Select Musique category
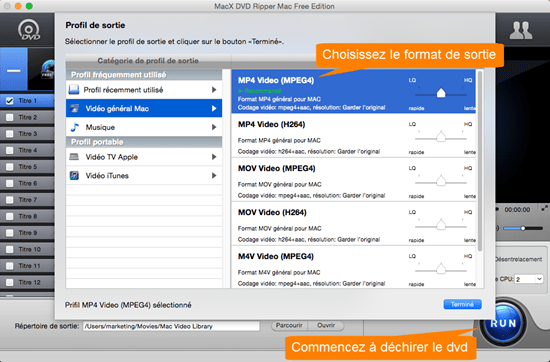The width and height of the screenshot is (550, 362). (x=144, y=127)
